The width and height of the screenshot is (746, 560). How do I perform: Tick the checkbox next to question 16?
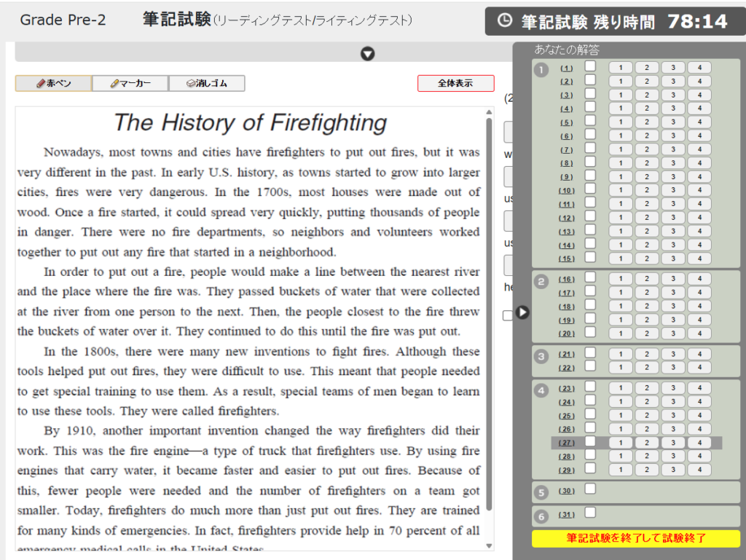pyautogui.click(x=590, y=277)
